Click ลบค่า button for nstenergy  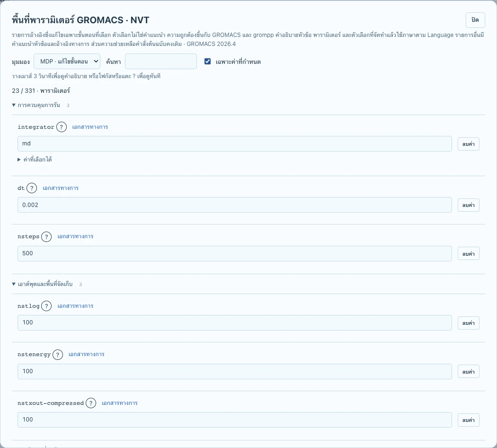[469, 372]
